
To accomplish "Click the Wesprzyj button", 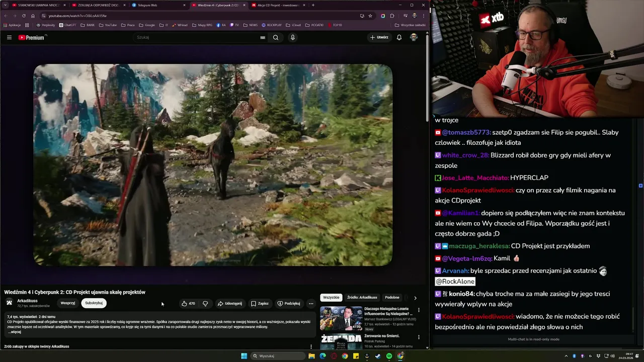I will coord(67,303).
